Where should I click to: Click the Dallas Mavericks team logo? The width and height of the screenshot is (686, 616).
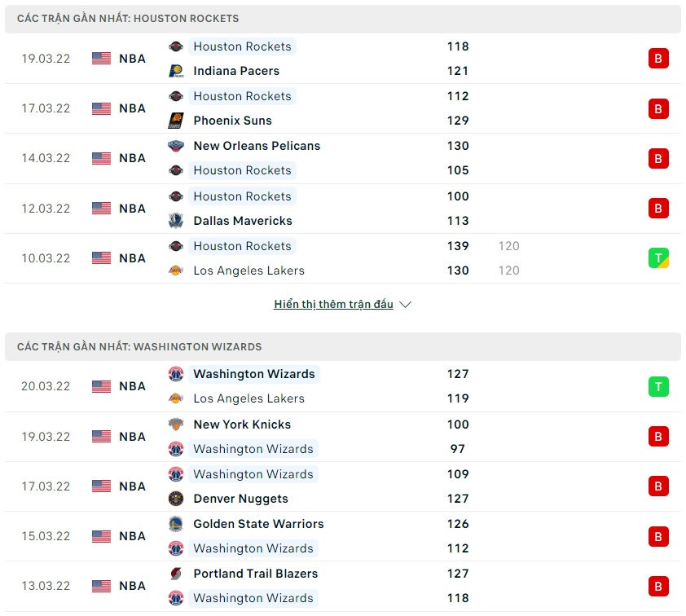pos(176,221)
